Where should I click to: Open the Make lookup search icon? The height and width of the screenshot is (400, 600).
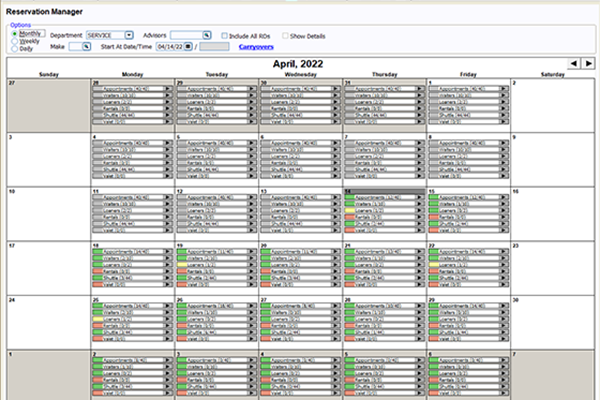86,47
